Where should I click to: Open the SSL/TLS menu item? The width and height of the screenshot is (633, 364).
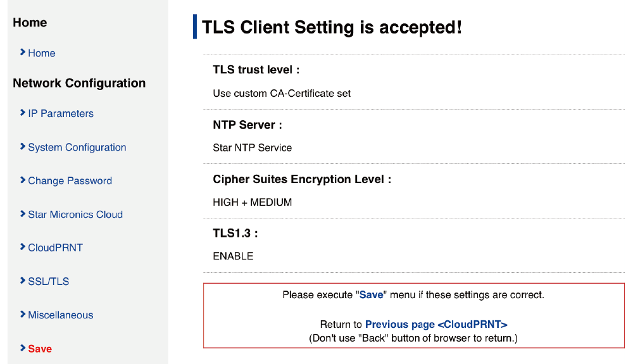(49, 282)
